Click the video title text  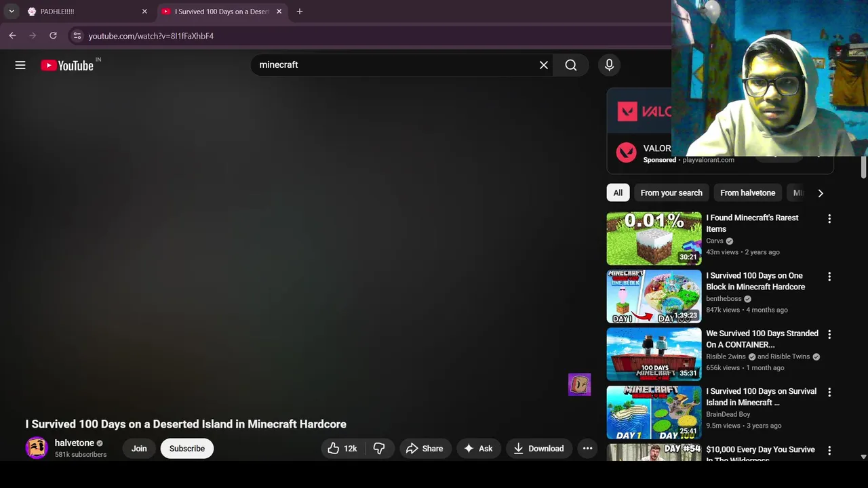tap(186, 424)
